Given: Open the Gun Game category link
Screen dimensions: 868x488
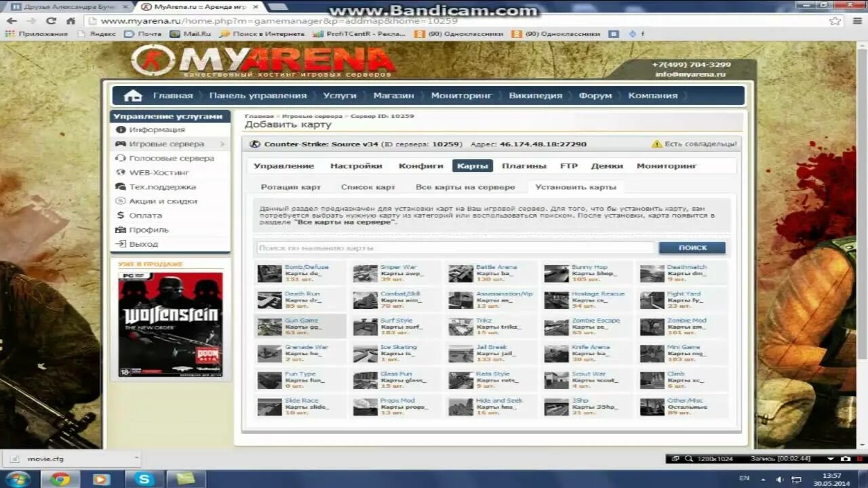Looking at the screenshot, I should (301, 321).
